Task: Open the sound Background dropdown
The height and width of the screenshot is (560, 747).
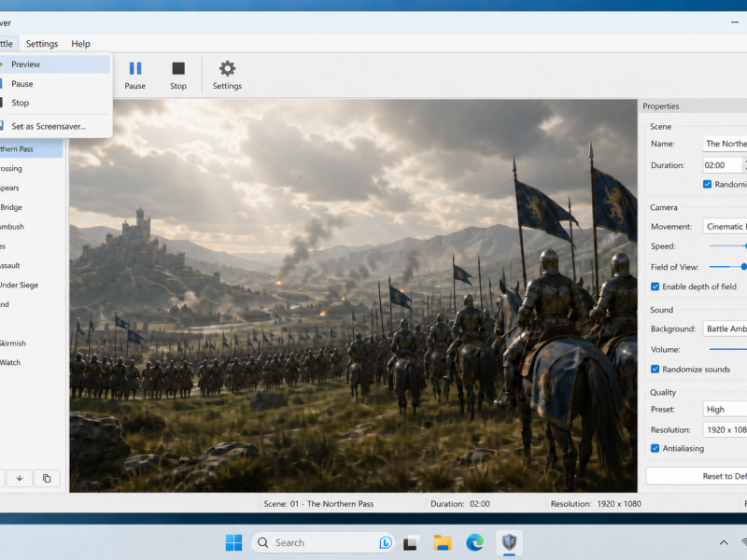Action: click(725, 329)
